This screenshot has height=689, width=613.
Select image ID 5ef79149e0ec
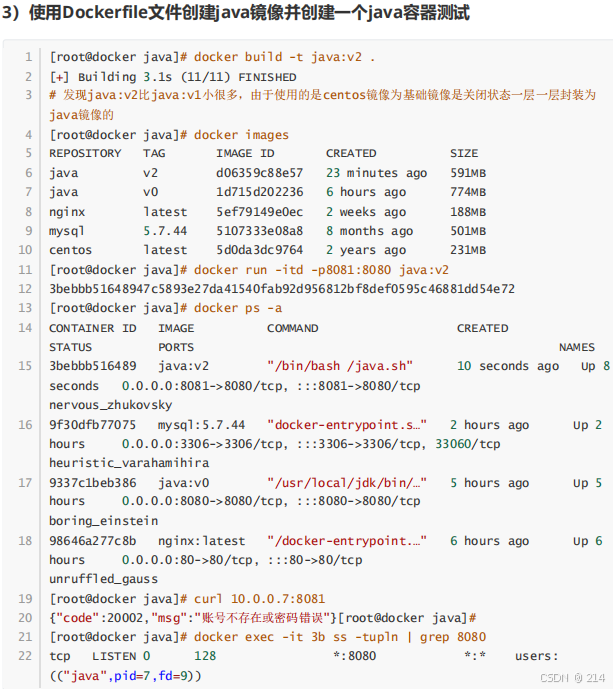(x=259, y=212)
